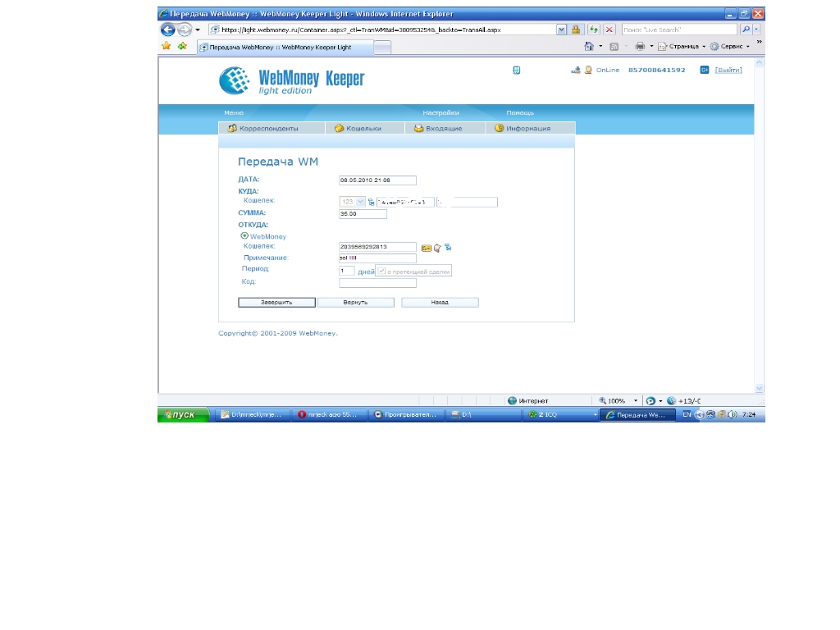The height and width of the screenshot is (630, 840).
Task: Click the download icon beside the OnLine status
Action: pyautogui.click(x=575, y=71)
